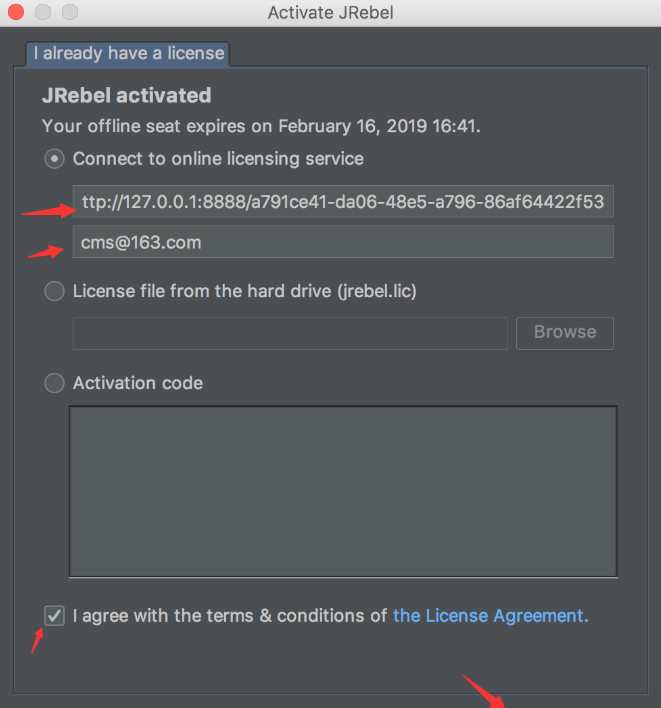
Task: Click the 'Activate JRebel' window title
Action: click(x=330, y=13)
